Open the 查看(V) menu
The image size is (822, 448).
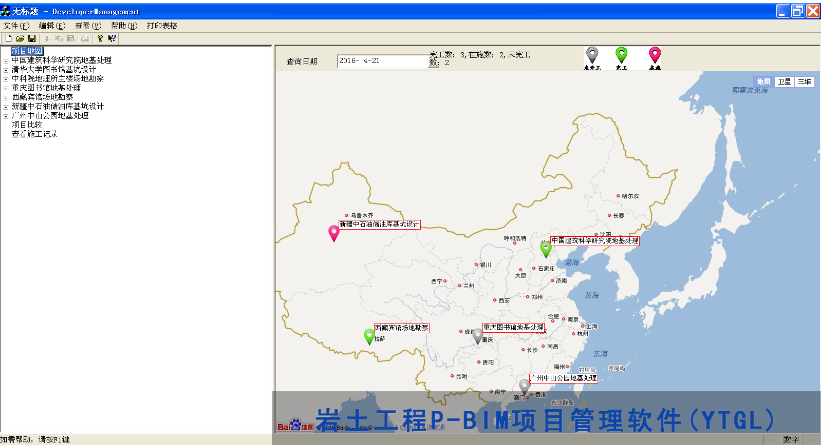click(x=88, y=26)
